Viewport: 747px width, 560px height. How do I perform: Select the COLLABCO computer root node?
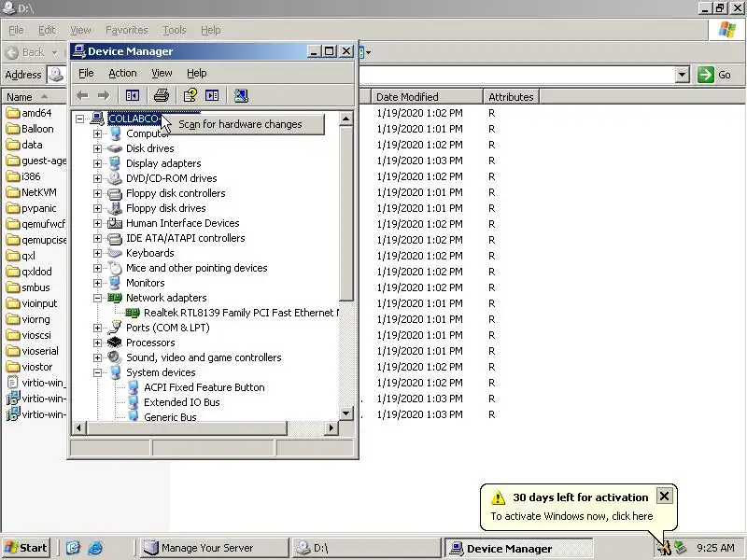pos(134,119)
